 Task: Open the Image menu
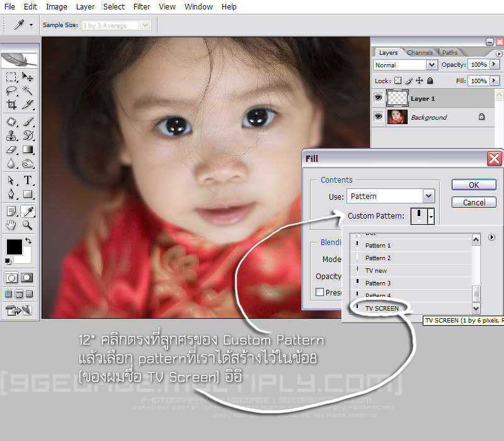pos(57,7)
